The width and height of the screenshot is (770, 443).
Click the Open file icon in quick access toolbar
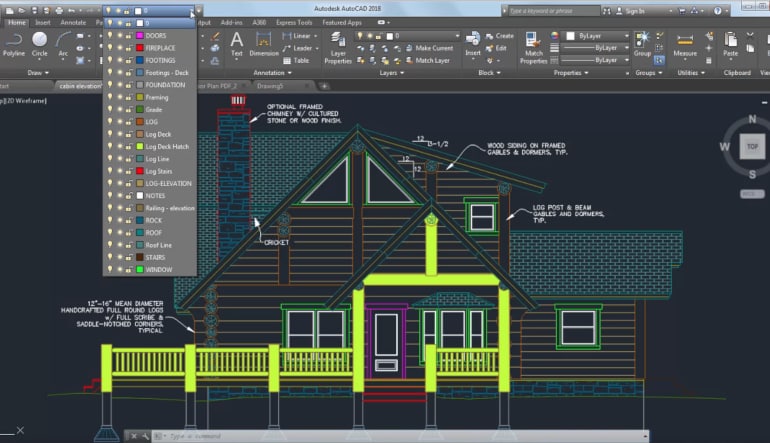[22, 10]
